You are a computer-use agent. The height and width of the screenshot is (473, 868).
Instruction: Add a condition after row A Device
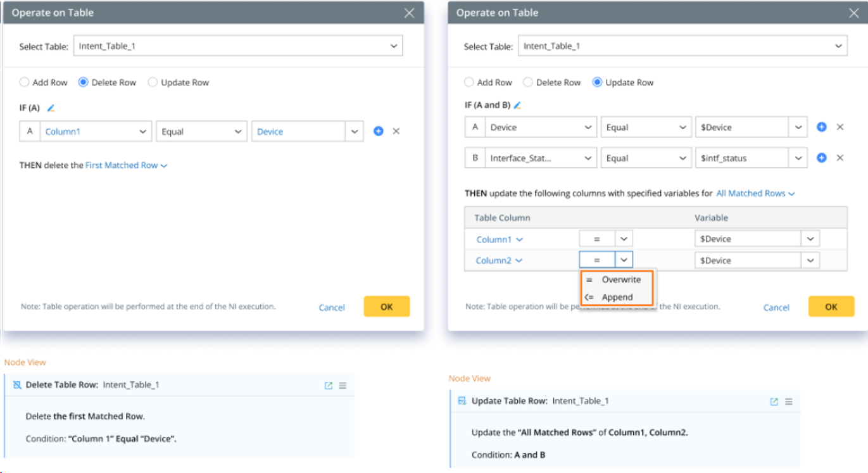pos(822,127)
